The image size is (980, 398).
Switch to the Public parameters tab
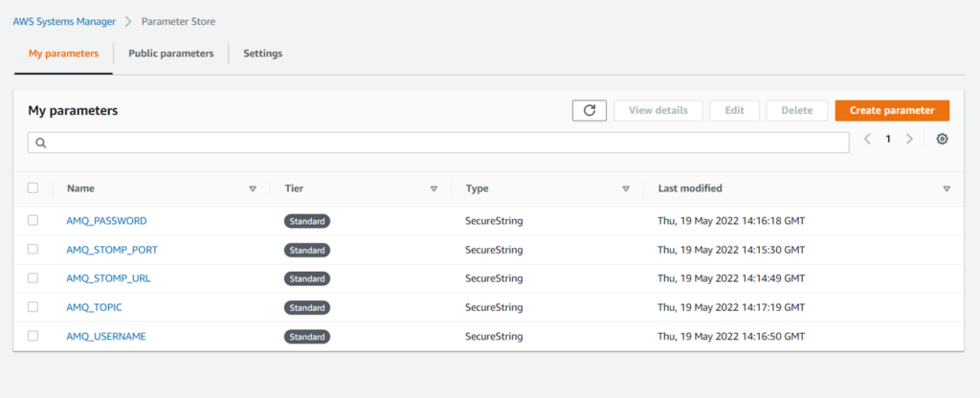pyautogui.click(x=170, y=54)
